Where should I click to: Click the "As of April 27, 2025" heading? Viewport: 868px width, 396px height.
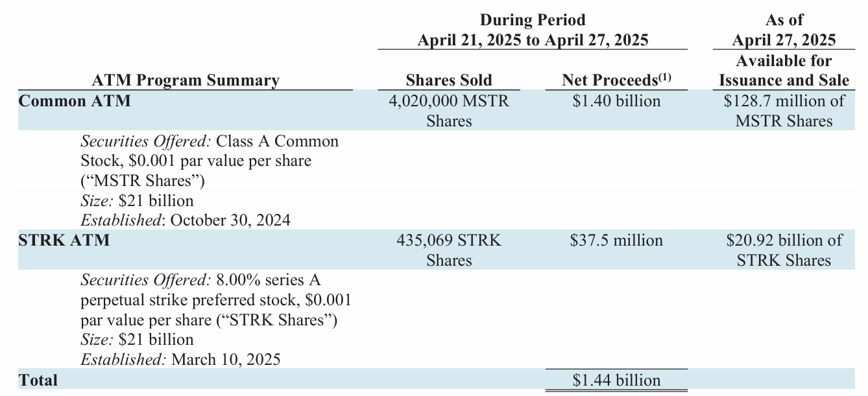click(x=784, y=30)
